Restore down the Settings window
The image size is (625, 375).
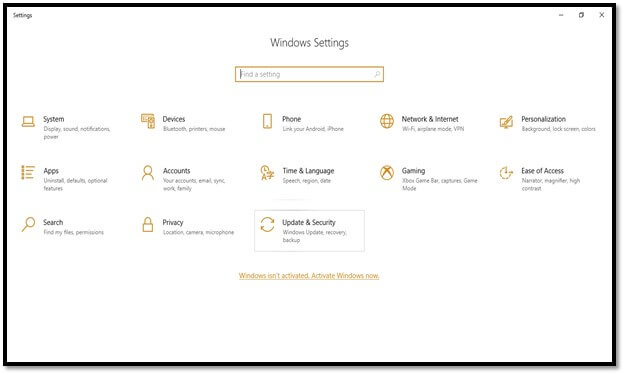pyautogui.click(x=581, y=15)
